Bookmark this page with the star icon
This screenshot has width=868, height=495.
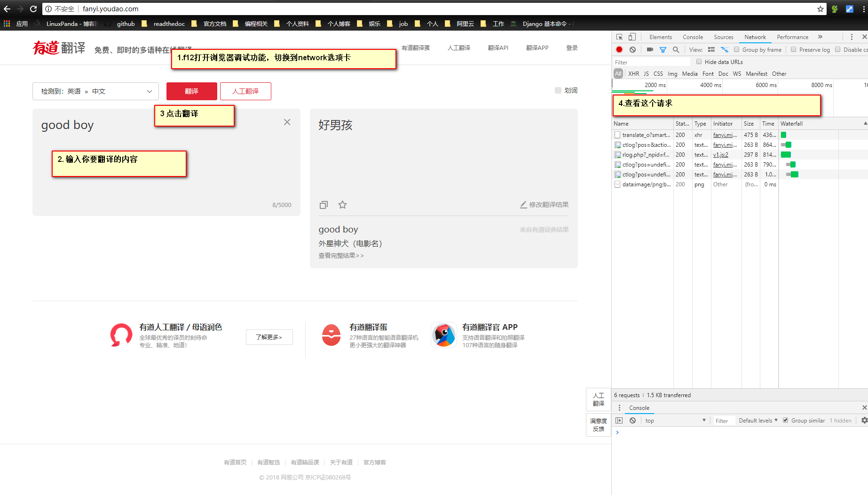(x=821, y=8)
